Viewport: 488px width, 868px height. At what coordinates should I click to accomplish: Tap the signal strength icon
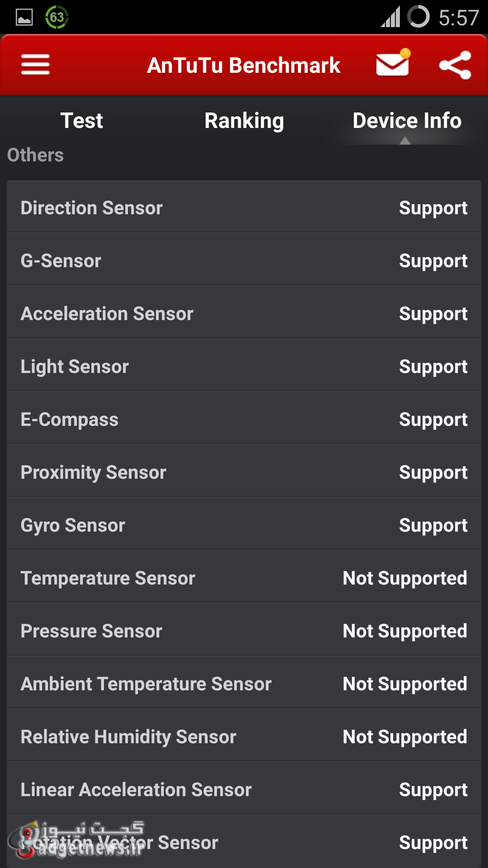tap(390, 17)
